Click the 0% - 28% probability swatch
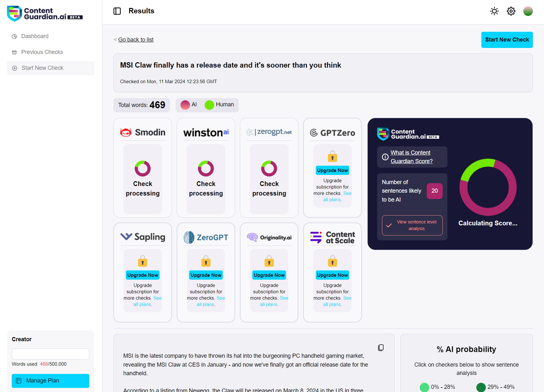The height and width of the screenshot is (392, 544). tap(425, 387)
